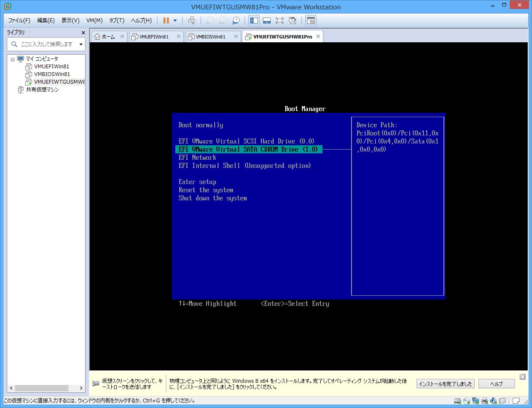Dismiss the yellow install information bar
The width and height of the screenshot is (532, 408).
[x=522, y=377]
